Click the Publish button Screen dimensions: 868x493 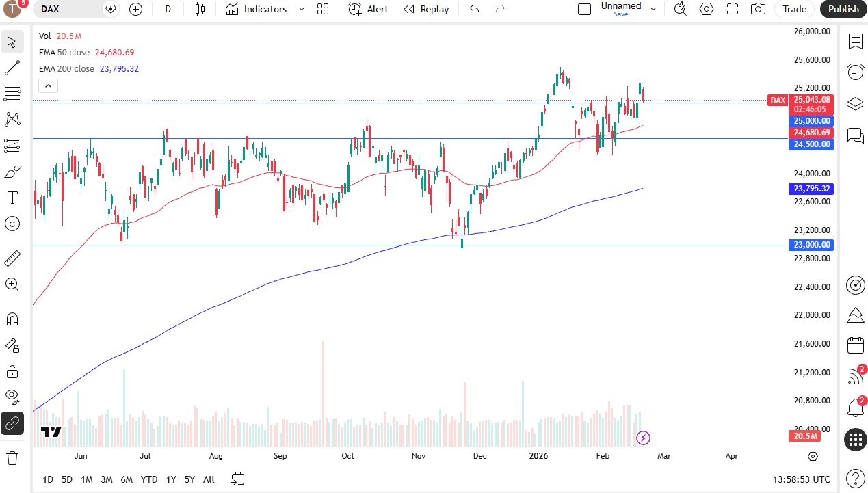tap(843, 9)
